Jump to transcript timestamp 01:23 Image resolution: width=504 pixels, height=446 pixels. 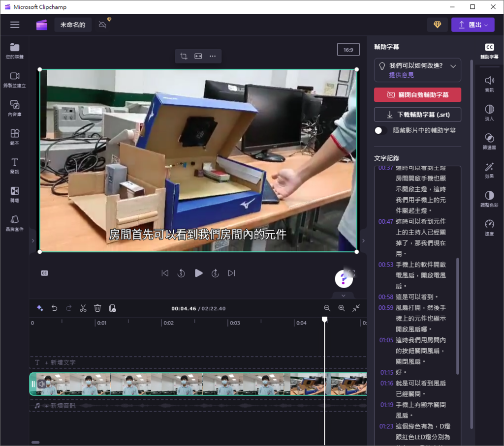pos(386,426)
